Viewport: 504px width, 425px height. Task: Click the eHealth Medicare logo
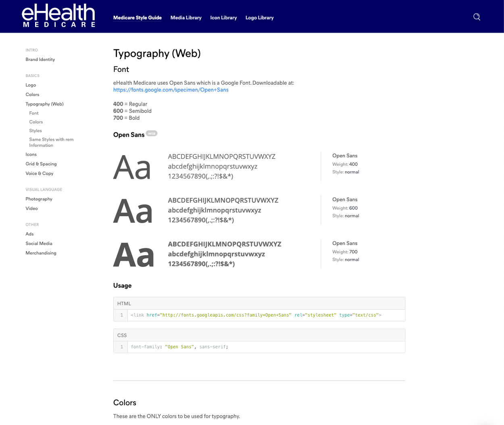(58, 16)
